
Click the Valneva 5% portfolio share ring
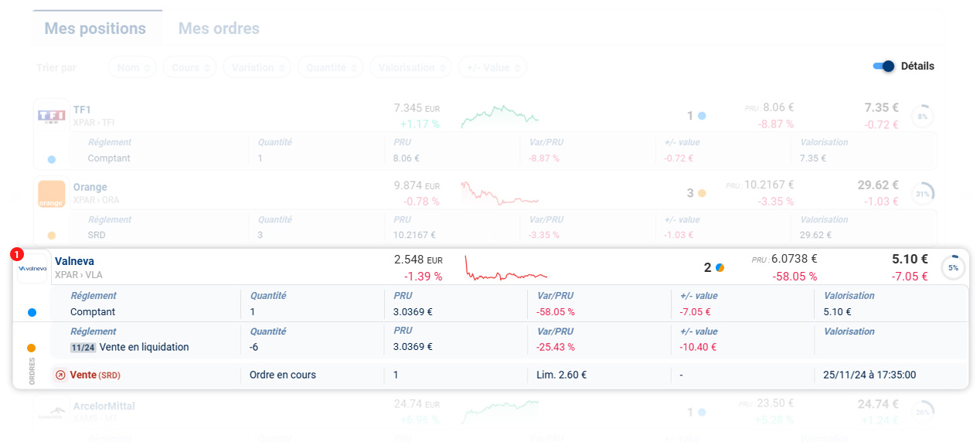point(953,267)
